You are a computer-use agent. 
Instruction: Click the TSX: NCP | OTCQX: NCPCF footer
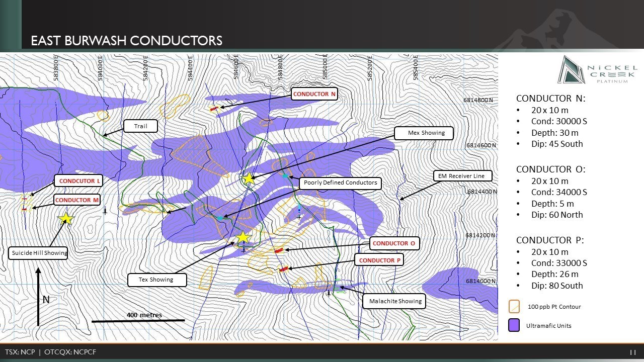pos(50,352)
